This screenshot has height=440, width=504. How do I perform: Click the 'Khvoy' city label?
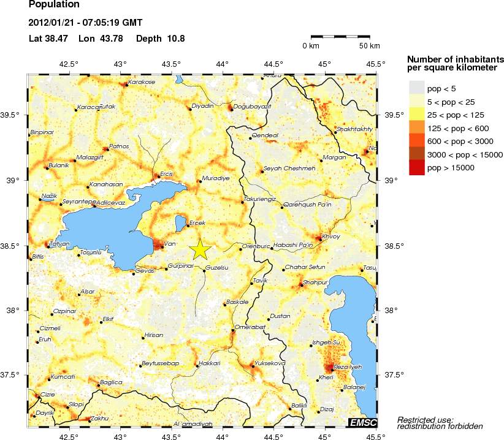[330, 237]
